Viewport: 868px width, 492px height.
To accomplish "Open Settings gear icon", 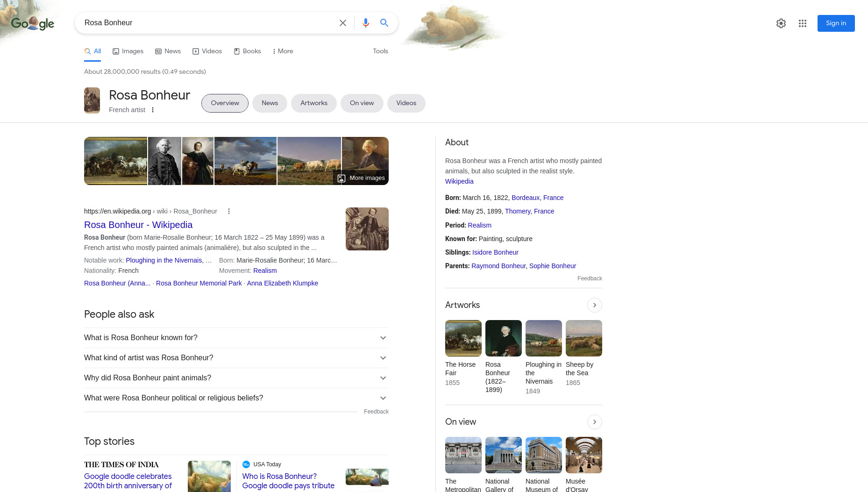I will coord(781,23).
